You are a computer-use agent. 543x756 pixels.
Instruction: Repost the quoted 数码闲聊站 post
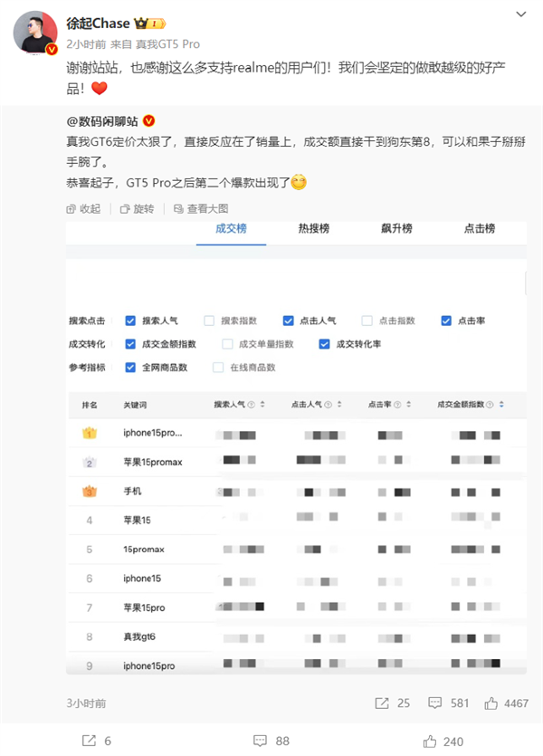pyautogui.click(x=380, y=703)
